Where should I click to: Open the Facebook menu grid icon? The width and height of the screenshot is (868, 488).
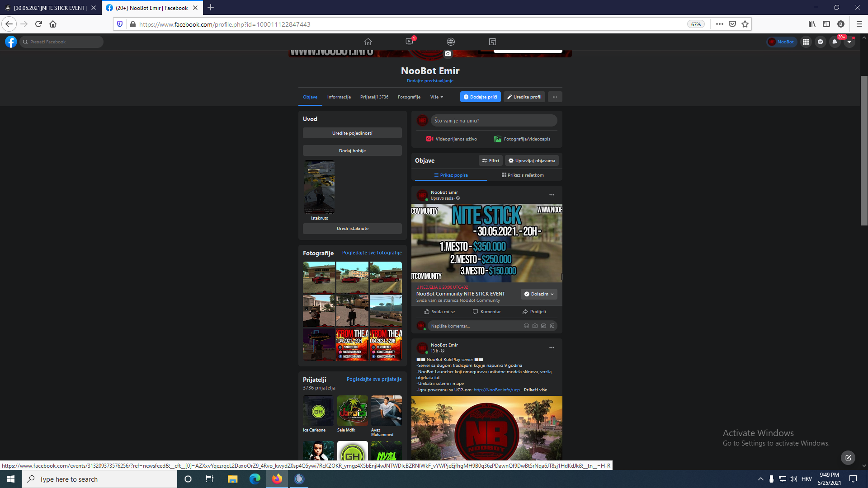(x=806, y=42)
